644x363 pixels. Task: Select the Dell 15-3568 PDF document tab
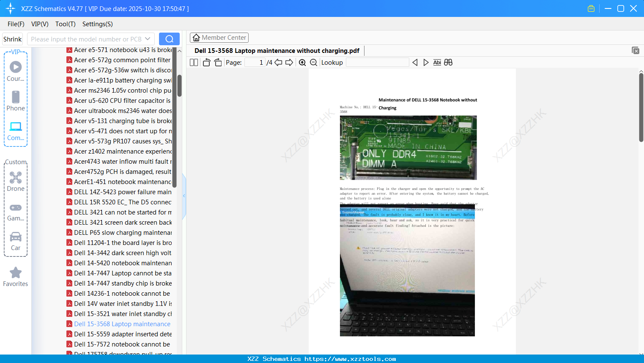tap(277, 51)
